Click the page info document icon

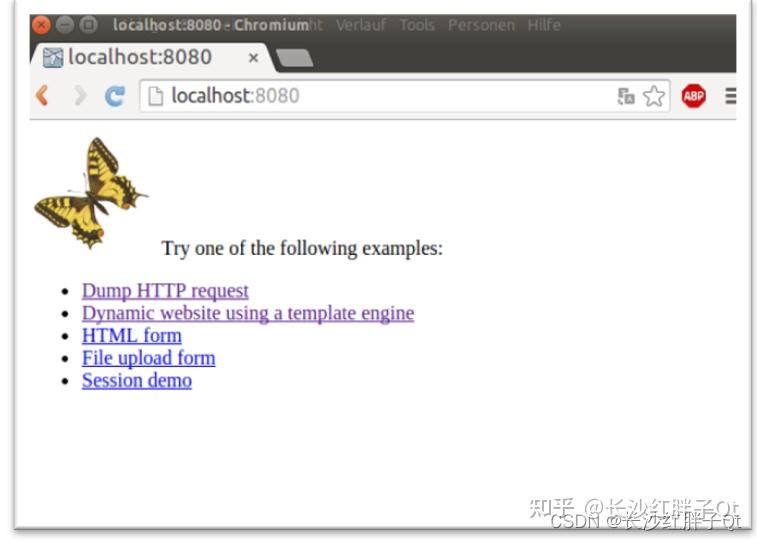click(155, 96)
